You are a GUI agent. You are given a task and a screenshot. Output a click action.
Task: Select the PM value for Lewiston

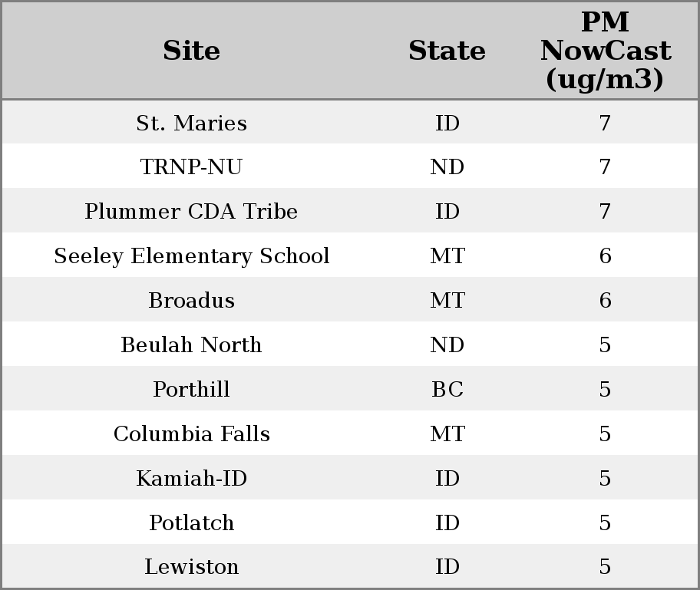[605, 567]
